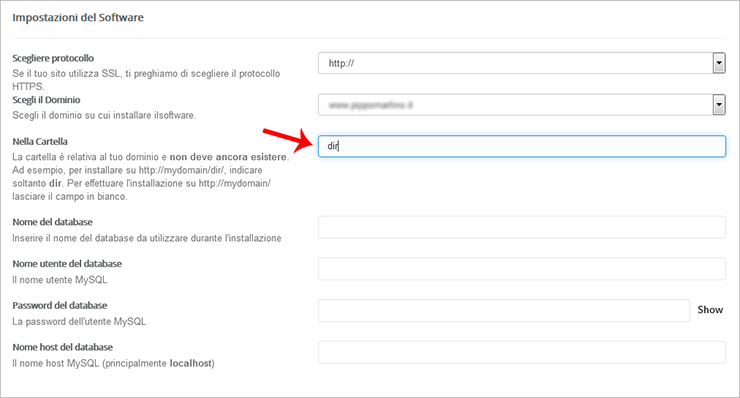
Task: Click the Scegli il Dominio label
Action: (x=46, y=100)
